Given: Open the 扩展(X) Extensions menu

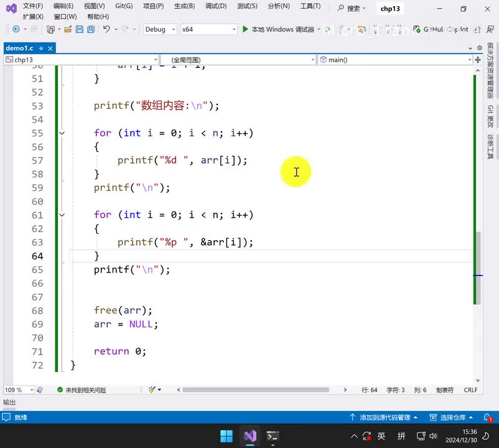Looking at the screenshot, I should pos(33,17).
